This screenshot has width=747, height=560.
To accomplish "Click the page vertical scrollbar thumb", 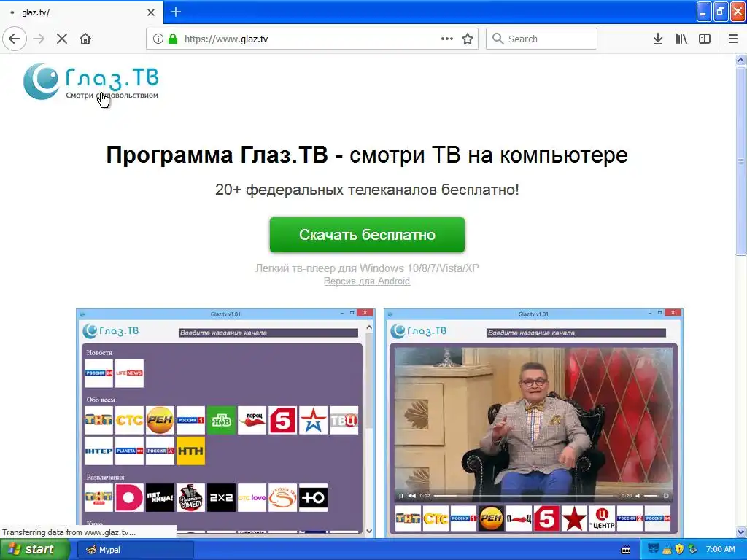I will pyautogui.click(x=740, y=162).
